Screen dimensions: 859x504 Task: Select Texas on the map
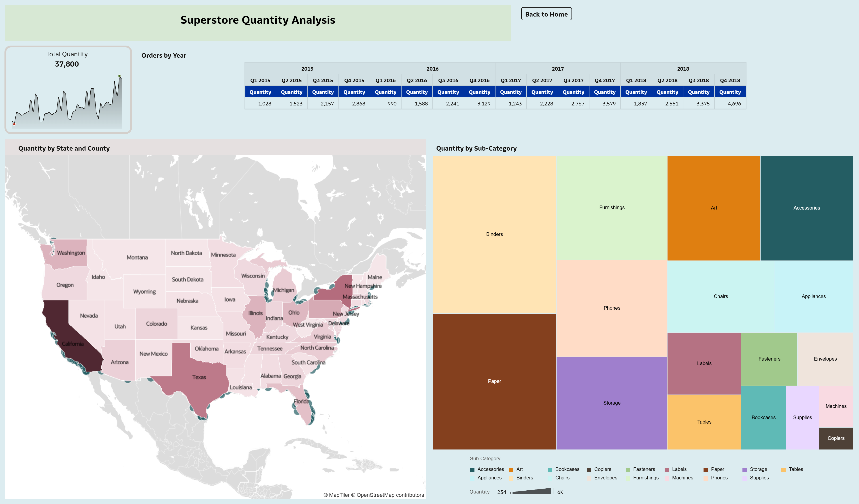pos(199,377)
